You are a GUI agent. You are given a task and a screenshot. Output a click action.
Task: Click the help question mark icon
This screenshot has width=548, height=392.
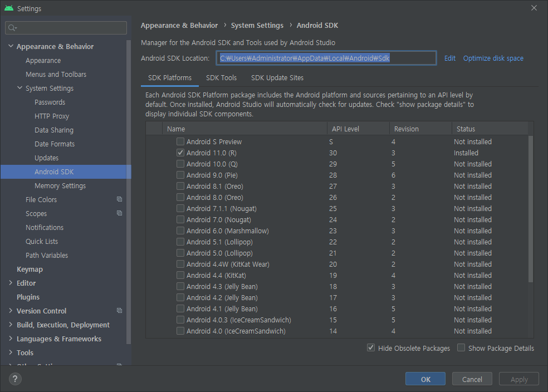15,379
